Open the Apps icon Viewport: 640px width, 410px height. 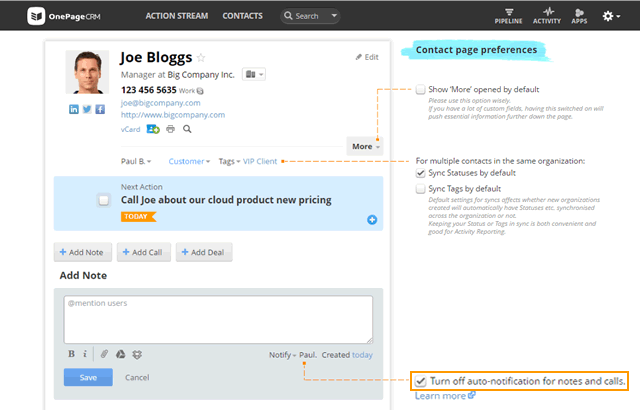[x=579, y=16]
